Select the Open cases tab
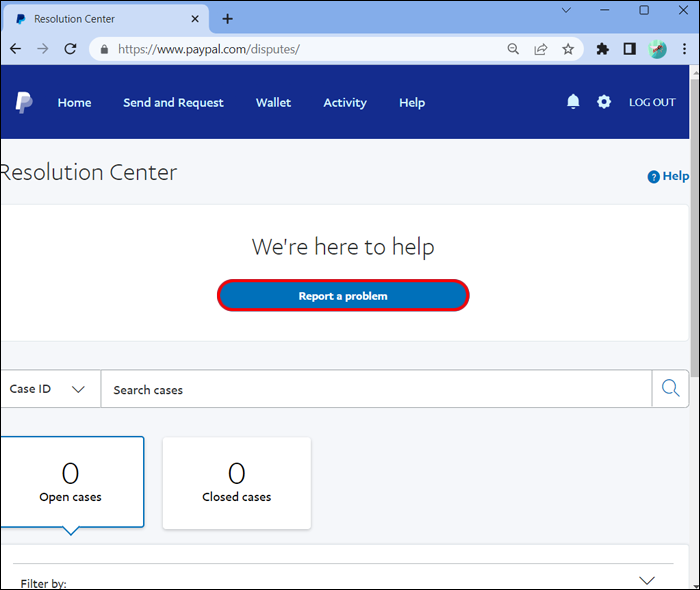The image size is (700, 590). [x=70, y=483]
